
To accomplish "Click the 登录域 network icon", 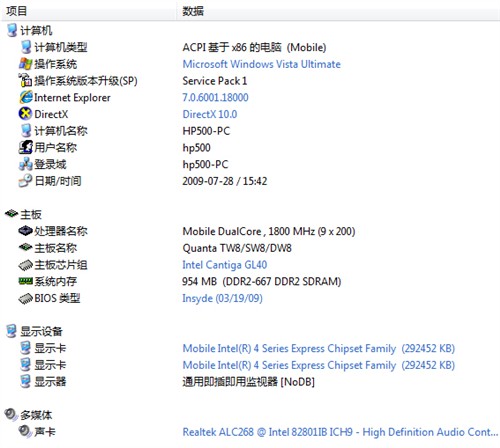I will pyautogui.click(x=26, y=164).
